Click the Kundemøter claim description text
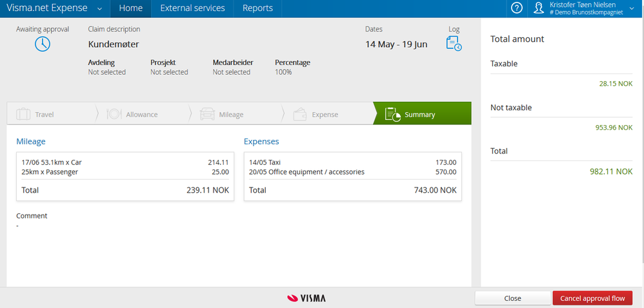 [114, 45]
